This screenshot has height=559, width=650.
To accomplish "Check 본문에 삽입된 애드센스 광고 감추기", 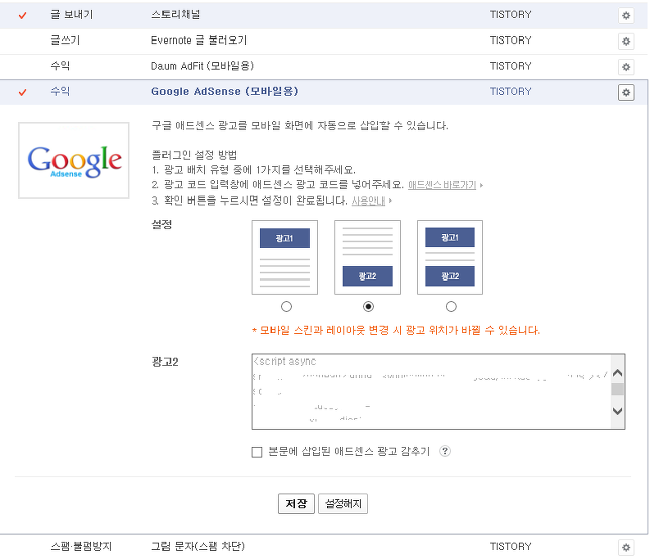I will click(257, 452).
